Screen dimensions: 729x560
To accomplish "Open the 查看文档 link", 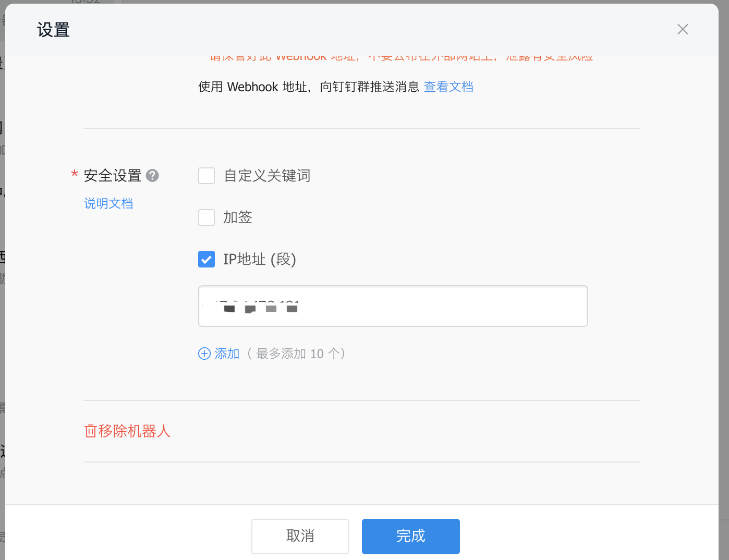I will [x=448, y=87].
